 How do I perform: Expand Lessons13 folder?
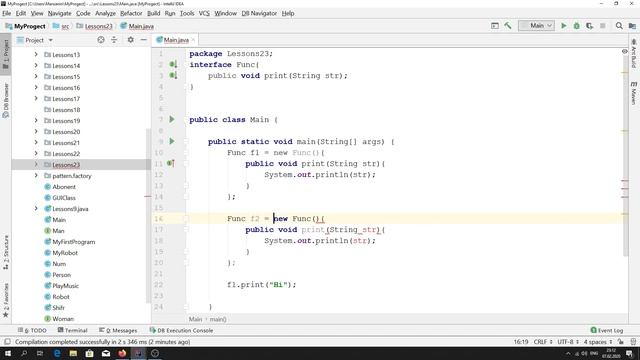36,54
